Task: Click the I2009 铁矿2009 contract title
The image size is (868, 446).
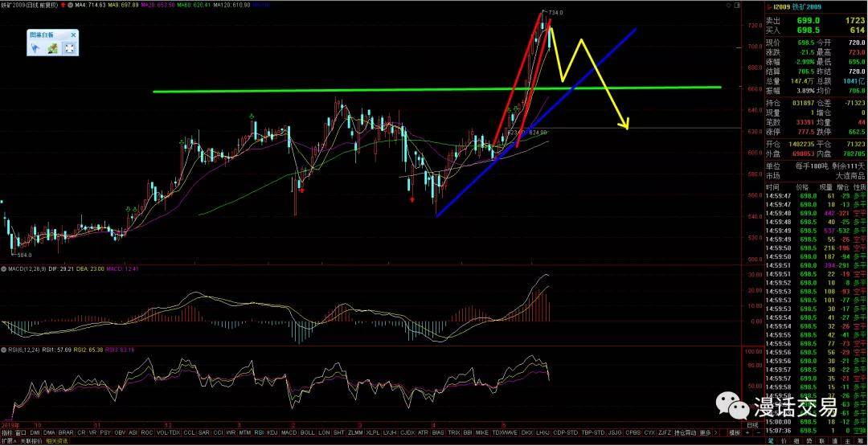Action: [x=797, y=7]
